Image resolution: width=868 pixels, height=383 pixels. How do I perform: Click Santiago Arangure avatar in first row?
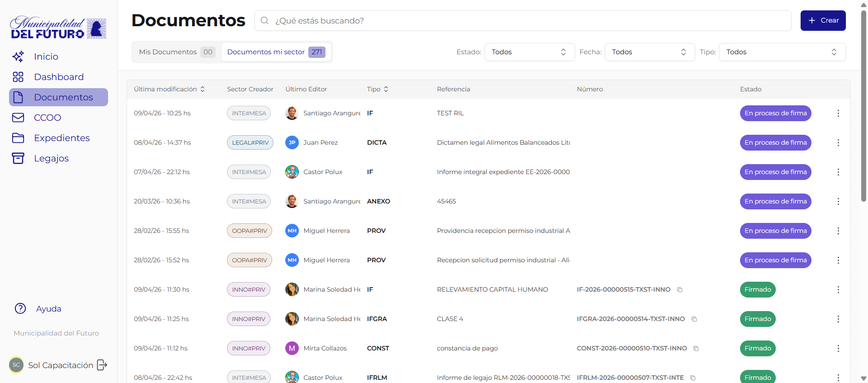pyautogui.click(x=292, y=113)
